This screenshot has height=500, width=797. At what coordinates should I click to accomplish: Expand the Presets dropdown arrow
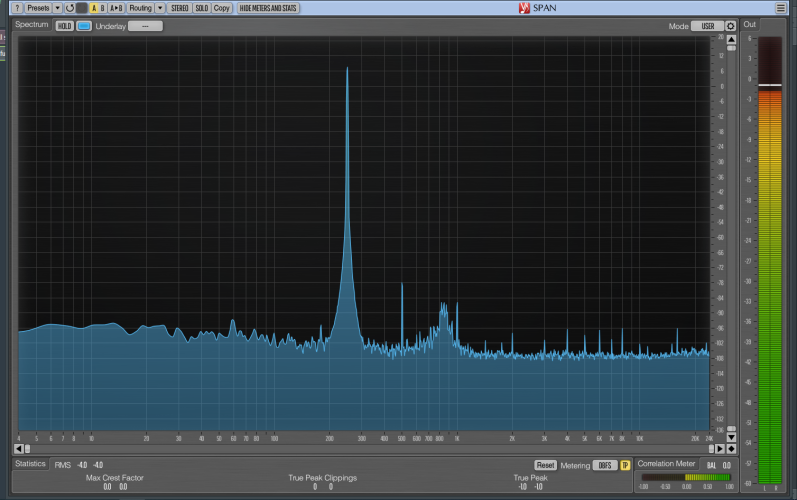(x=57, y=8)
